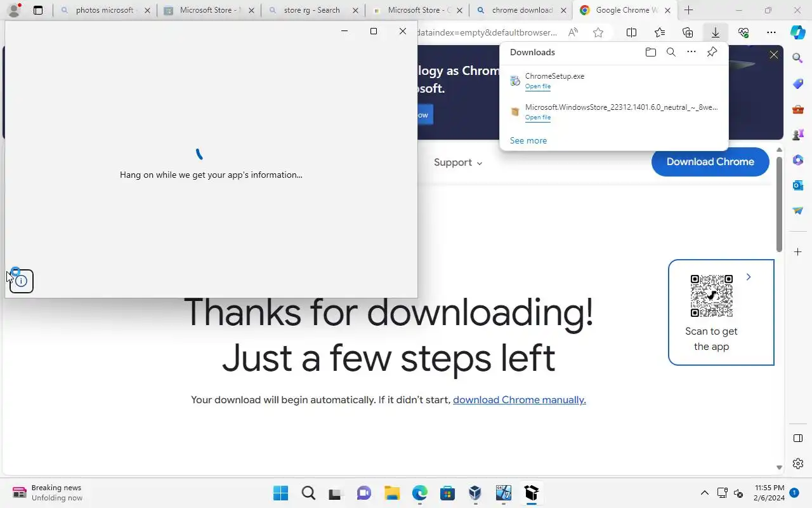Open the Favorites list icon
Image resolution: width=812 pixels, height=508 pixels.
coord(660,32)
